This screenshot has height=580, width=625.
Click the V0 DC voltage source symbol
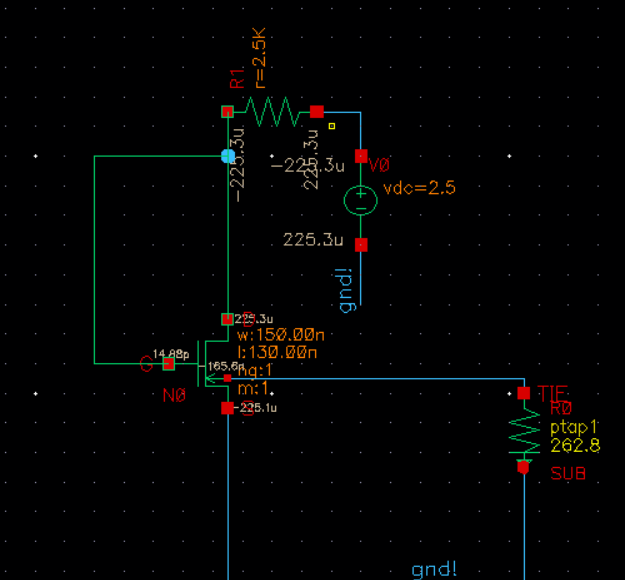coord(360,201)
